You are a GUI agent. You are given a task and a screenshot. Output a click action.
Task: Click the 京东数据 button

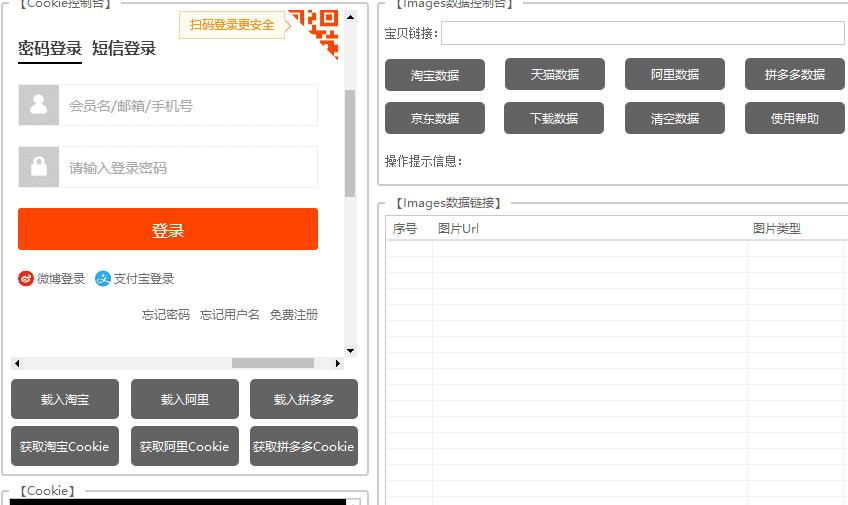pos(435,118)
